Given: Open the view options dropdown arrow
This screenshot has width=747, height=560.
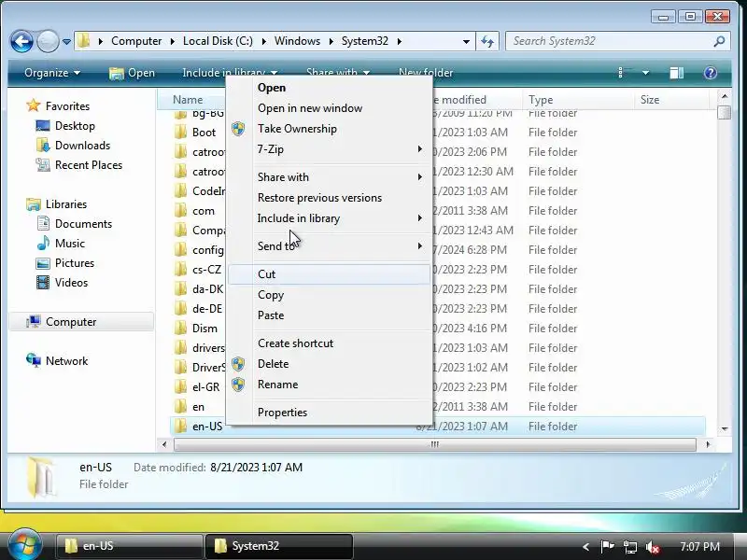Looking at the screenshot, I should click(645, 73).
